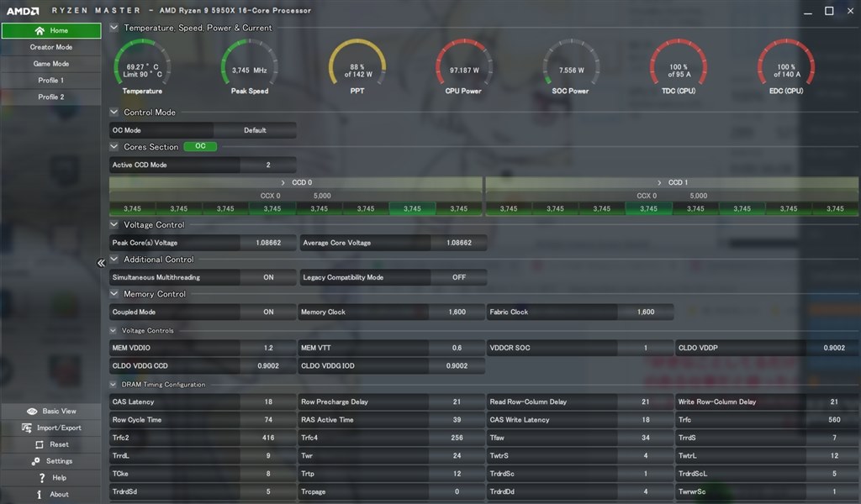Open Basic View
Screen dimensions: 861x504
click(51, 412)
